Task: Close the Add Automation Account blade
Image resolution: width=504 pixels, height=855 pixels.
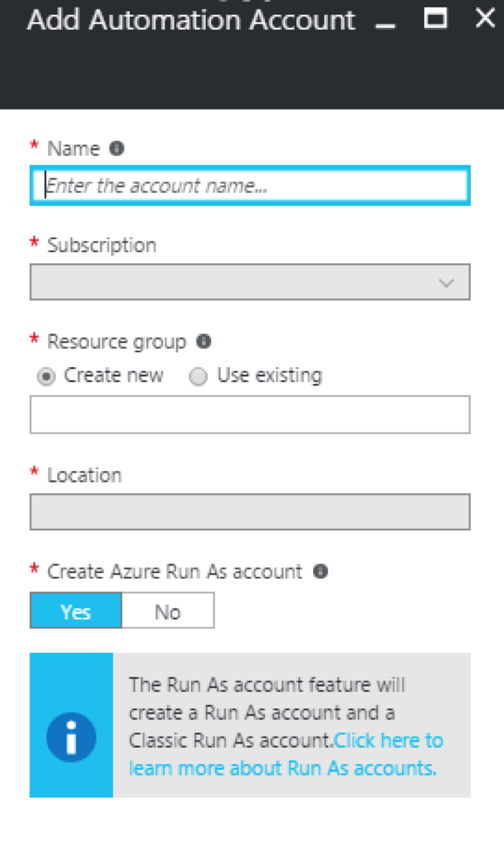Action: click(485, 18)
